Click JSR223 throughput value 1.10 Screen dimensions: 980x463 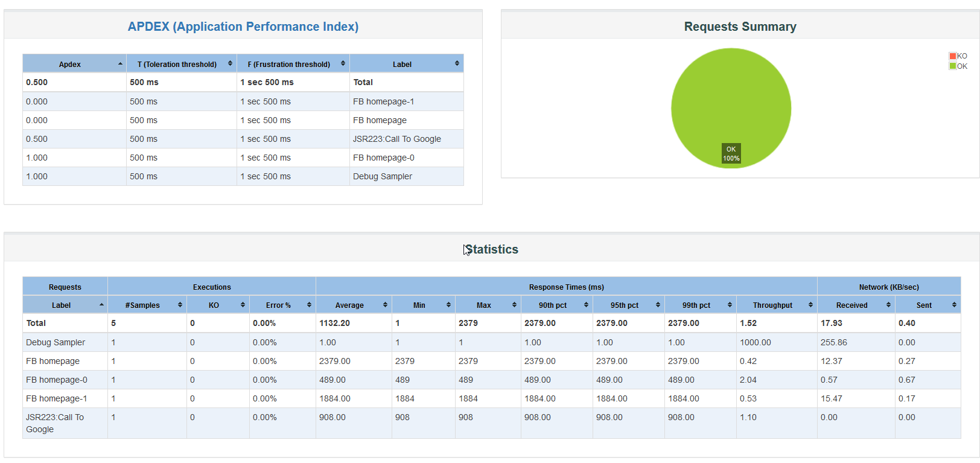(x=748, y=417)
